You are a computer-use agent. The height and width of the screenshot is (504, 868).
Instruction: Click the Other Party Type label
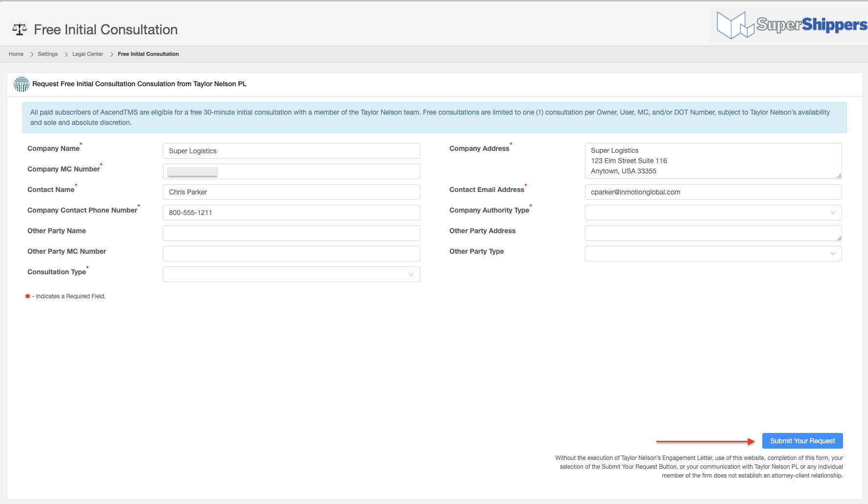pyautogui.click(x=476, y=251)
